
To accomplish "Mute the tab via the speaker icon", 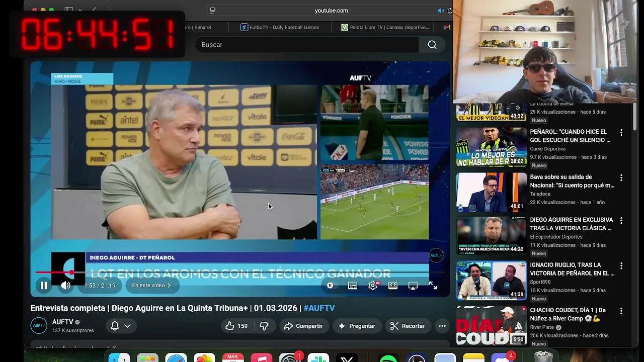I will (441, 11).
